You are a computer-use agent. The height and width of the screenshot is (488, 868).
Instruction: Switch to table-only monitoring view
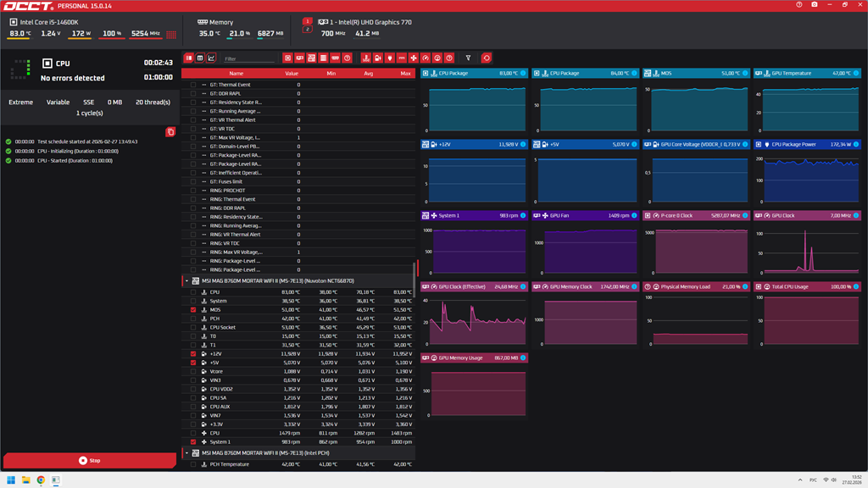200,58
